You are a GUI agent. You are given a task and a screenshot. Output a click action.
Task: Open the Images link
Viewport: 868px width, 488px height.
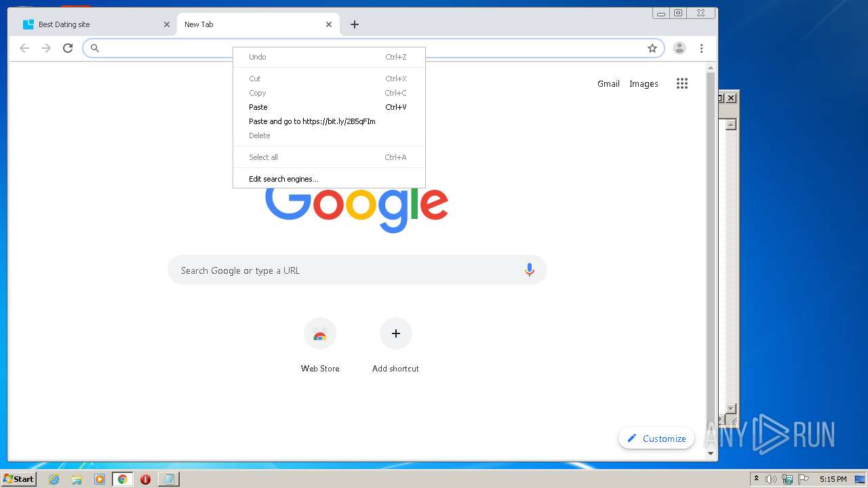pyautogui.click(x=644, y=83)
